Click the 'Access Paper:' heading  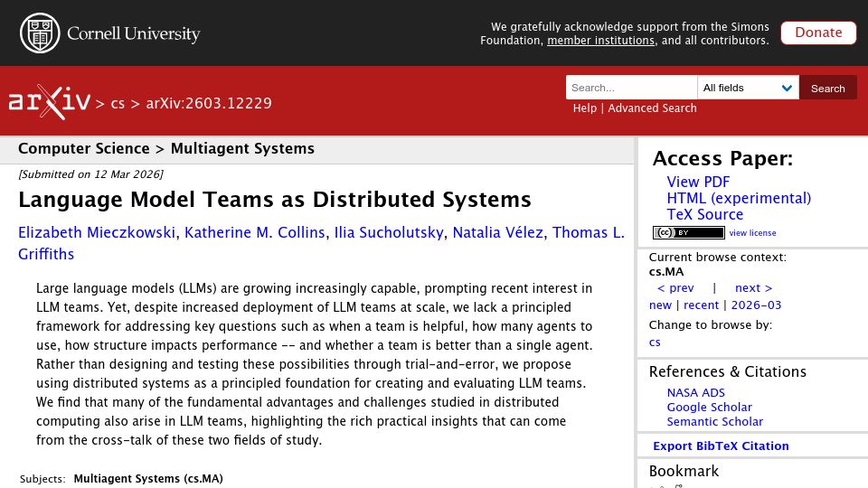pos(722,159)
